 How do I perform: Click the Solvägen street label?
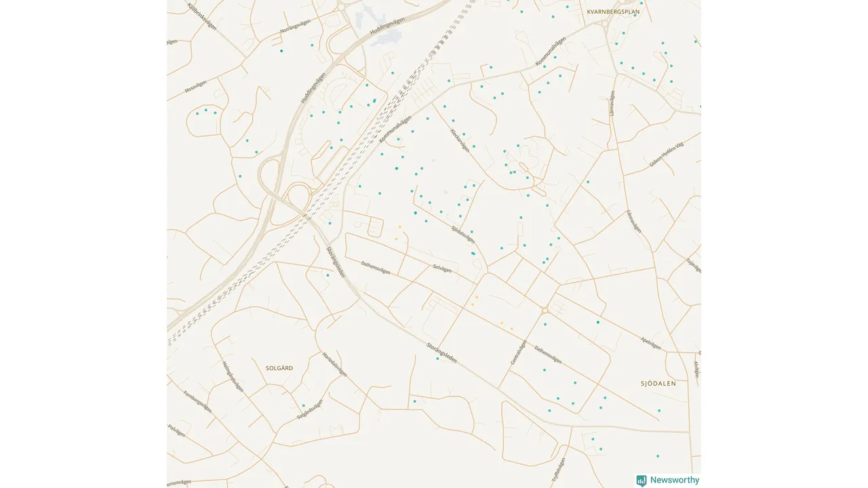point(442,269)
